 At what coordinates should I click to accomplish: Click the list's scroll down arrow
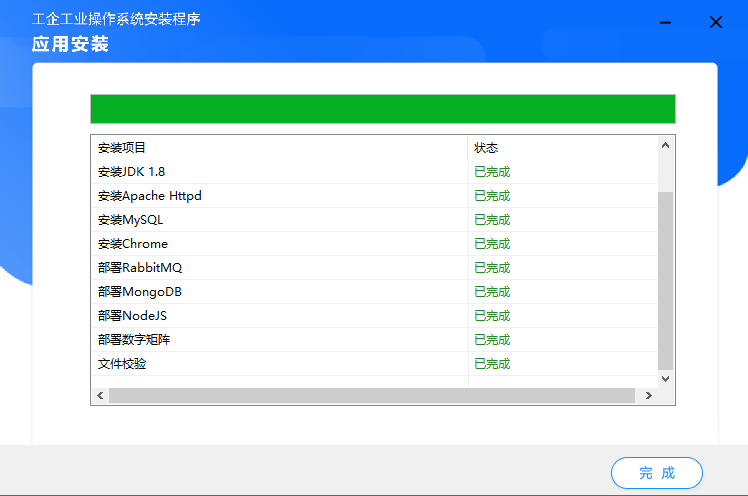click(665, 379)
